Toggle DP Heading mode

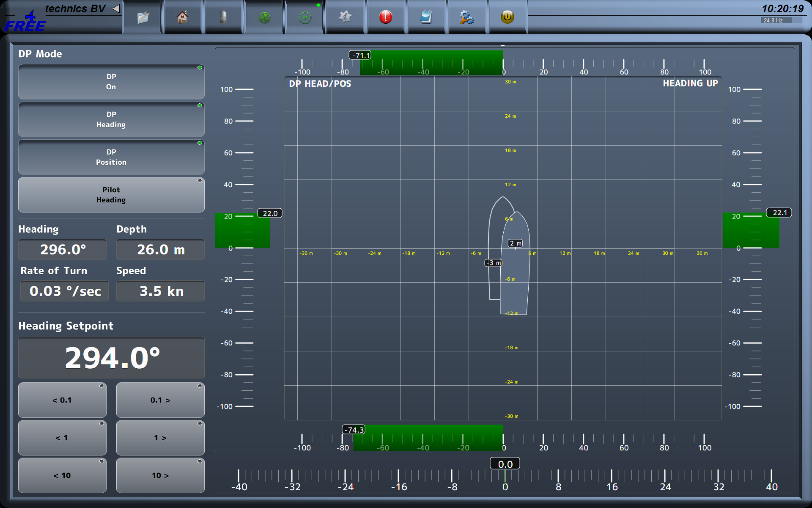[111, 120]
